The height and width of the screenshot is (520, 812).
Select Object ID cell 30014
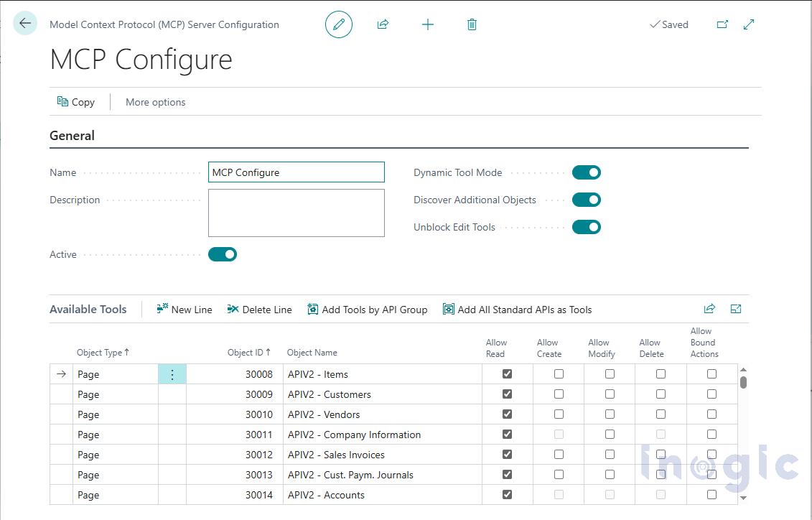point(235,495)
